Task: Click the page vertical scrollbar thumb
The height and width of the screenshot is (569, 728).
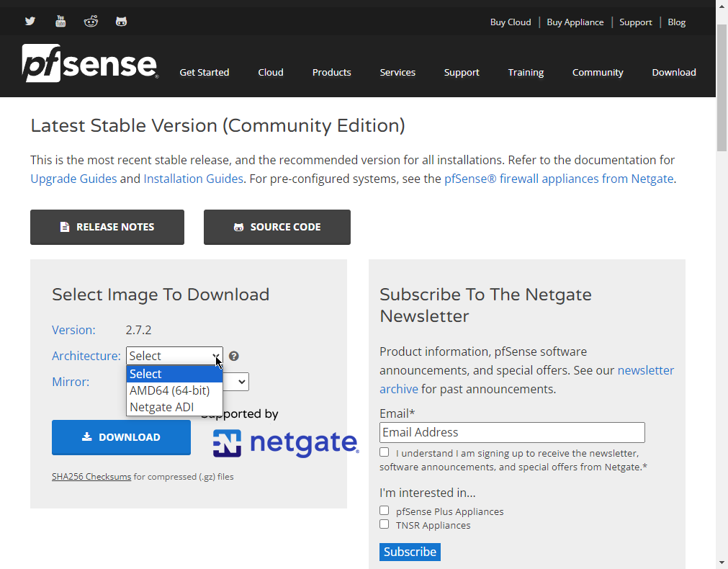Action: point(722,89)
